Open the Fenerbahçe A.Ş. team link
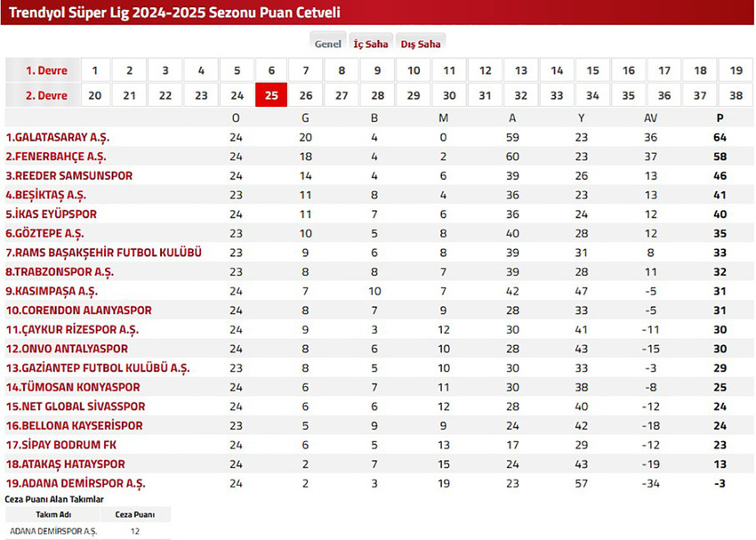Viewport: 756px width, 540px height. click(56, 157)
